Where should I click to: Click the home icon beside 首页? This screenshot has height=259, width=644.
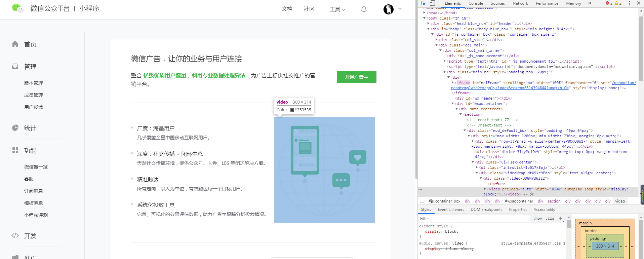click(x=15, y=44)
